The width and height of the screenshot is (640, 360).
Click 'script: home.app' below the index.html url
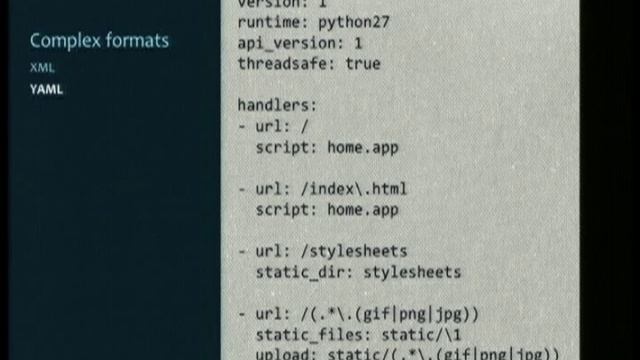tap(327, 210)
